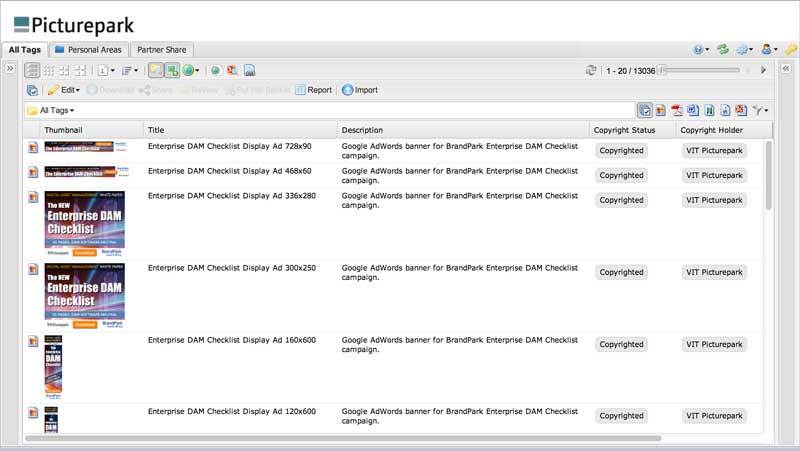The image size is (800, 451).
Task: Click file type icon of 468x60 row
Action: click(x=33, y=172)
